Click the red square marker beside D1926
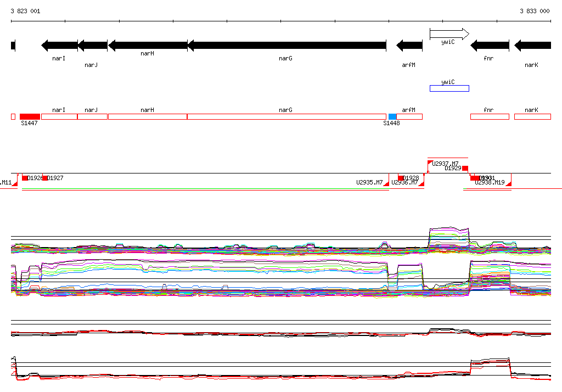The width and height of the screenshot is (562, 392). pyautogui.click(x=25, y=178)
